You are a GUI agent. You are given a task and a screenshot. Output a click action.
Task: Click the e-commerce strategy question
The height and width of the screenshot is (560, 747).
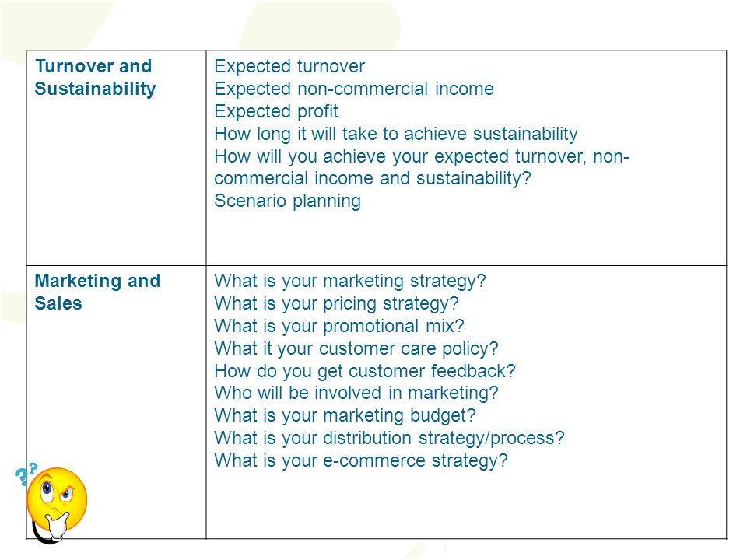click(360, 461)
